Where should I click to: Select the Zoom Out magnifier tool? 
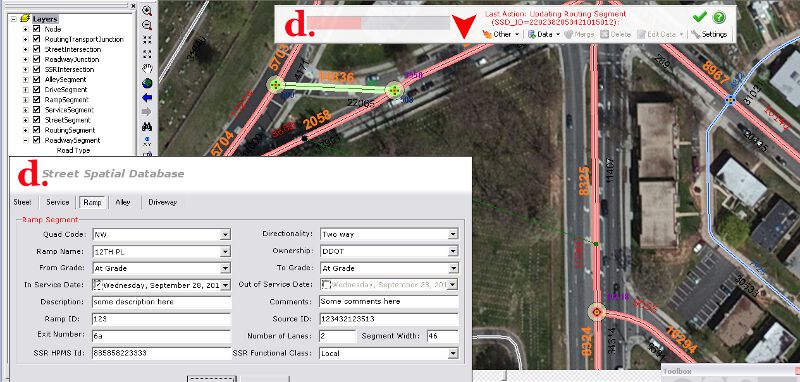pos(147,26)
